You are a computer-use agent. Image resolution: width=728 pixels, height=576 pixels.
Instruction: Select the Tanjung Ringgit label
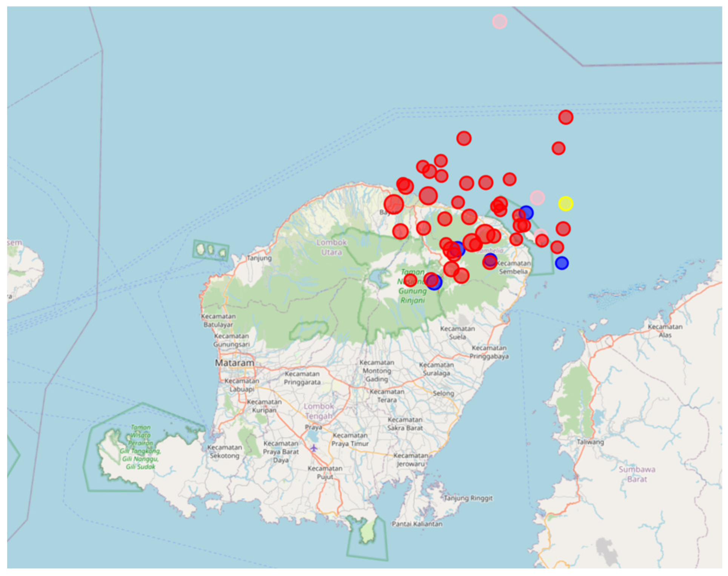[x=468, y=498]
